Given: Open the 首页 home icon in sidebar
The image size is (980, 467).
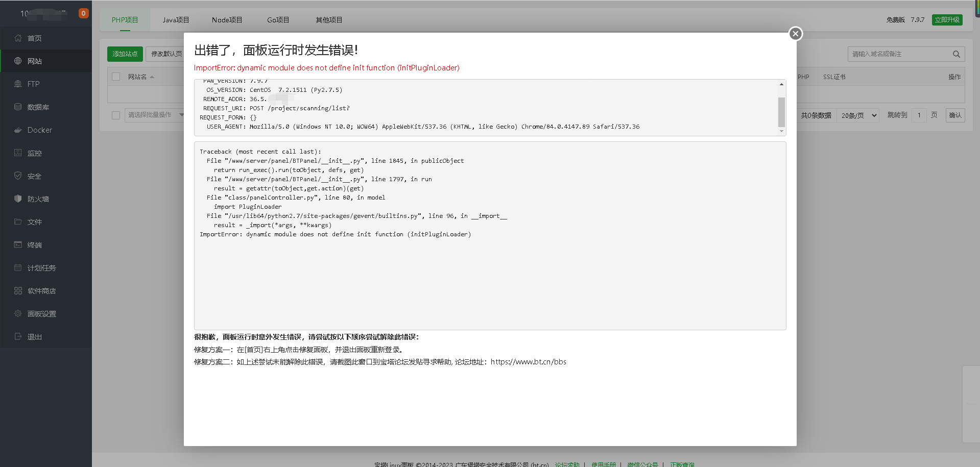Looking at the screenshot, I should tap(18, 38).
